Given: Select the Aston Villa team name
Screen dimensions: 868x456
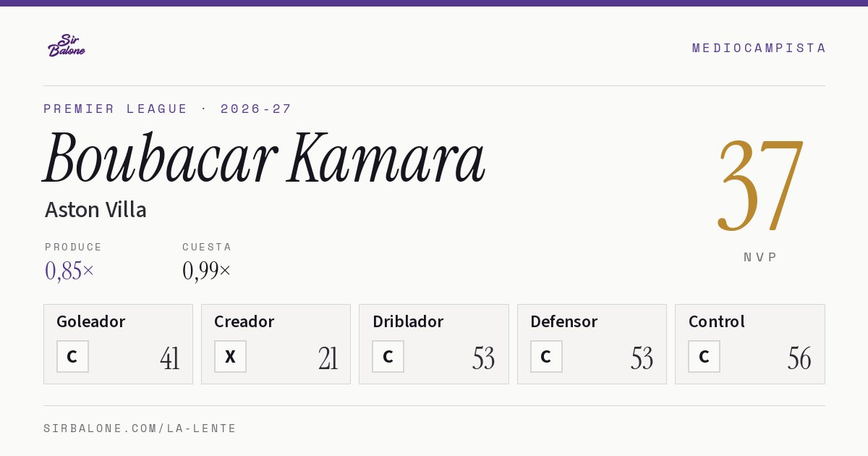Looking at the screenshot, I should [x=95, y=210].
